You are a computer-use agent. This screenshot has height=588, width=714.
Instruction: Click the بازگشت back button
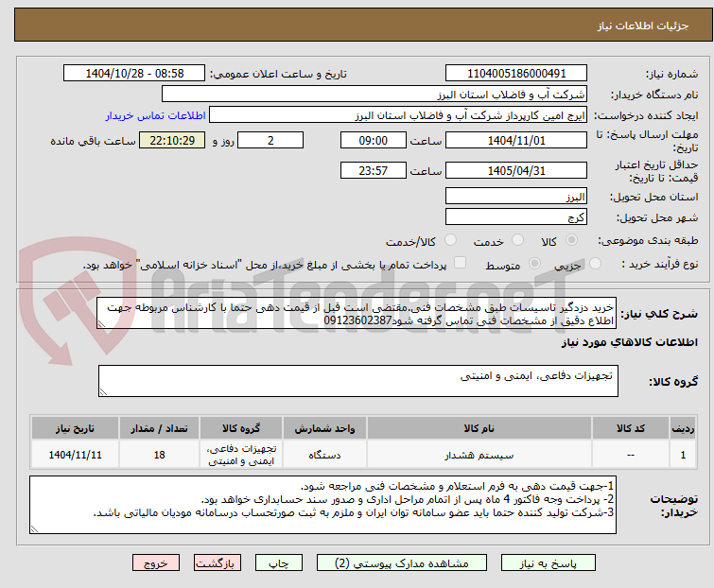coord(217,563)
